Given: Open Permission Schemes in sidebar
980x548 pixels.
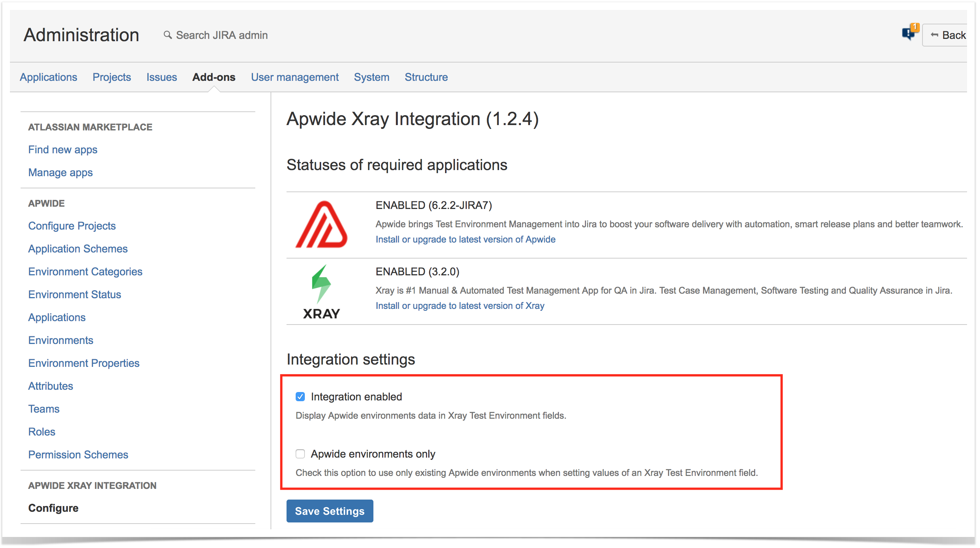Looking at the screenshot, I should point(78,455).
